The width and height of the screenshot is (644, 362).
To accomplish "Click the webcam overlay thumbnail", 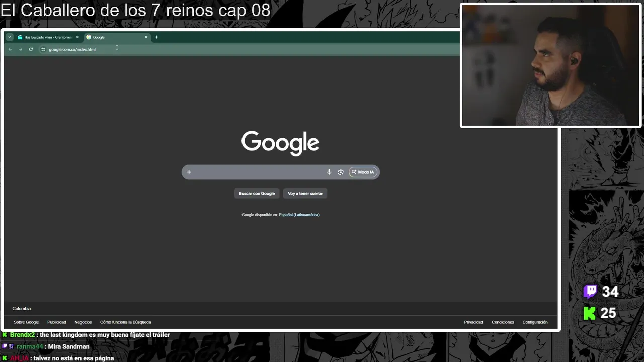I will point(550,65).
